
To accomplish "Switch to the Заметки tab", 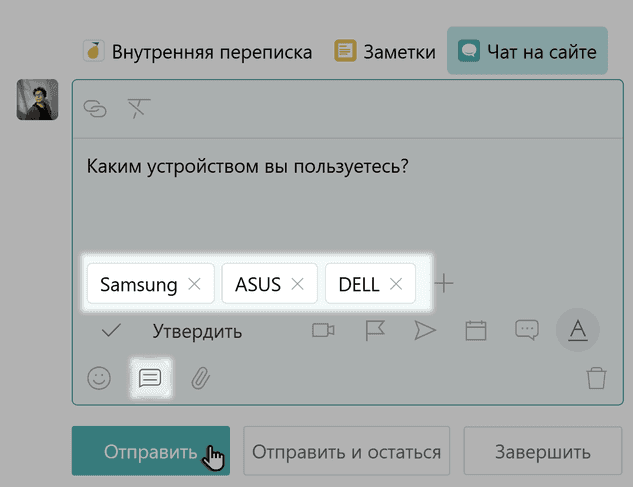I will tap(384, 51).
